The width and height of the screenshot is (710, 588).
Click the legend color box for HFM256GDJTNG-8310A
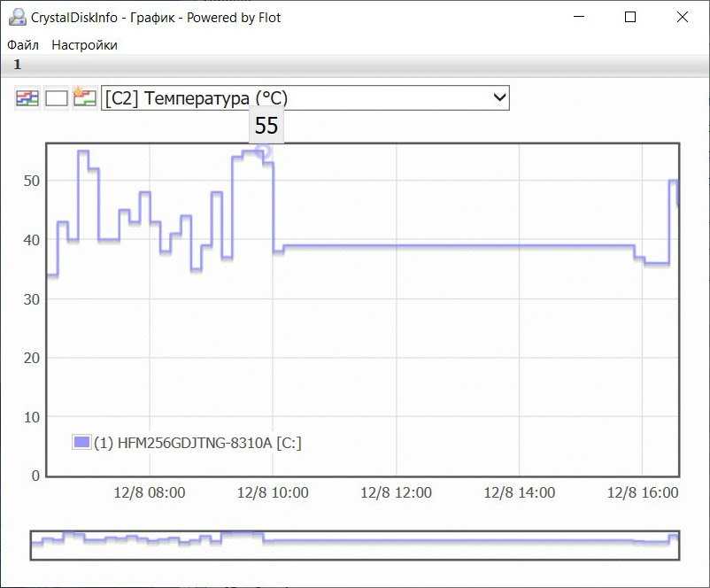point(81,443)
